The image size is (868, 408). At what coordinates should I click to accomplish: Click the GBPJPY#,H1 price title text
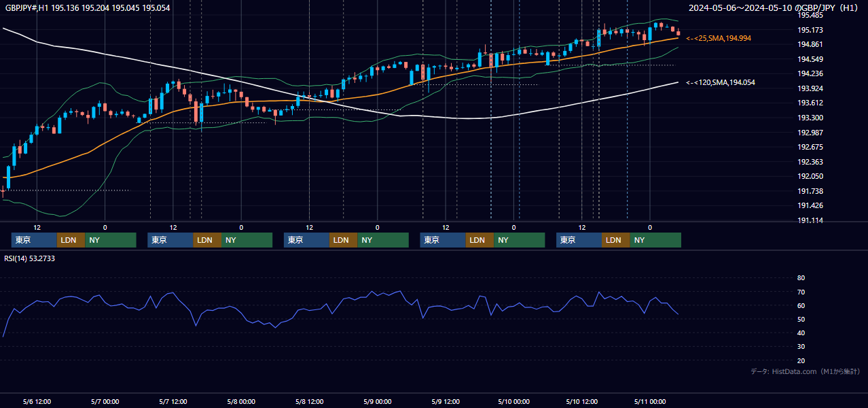tap(88, 7)
